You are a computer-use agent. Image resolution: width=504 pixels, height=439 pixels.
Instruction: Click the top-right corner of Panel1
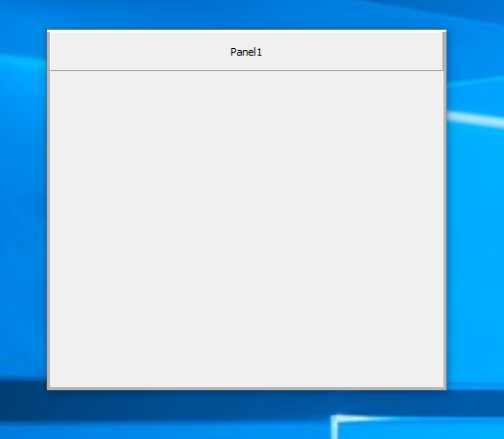pos(443,33)
